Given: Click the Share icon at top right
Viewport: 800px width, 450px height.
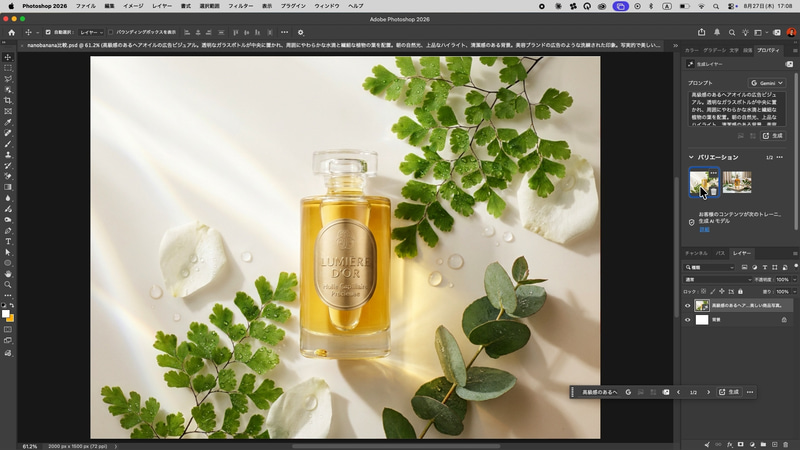Looking at the screenshot, I should [x=702, y=32].
